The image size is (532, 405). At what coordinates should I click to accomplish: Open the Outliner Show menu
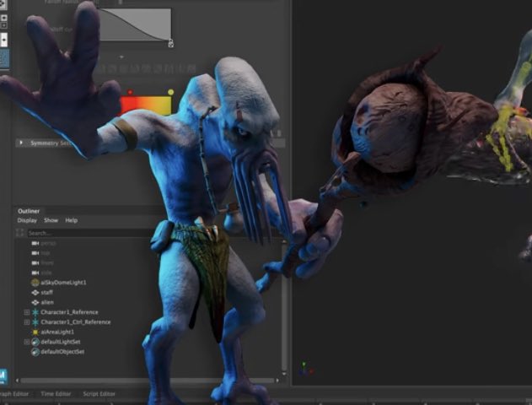[x=51, y=220]
